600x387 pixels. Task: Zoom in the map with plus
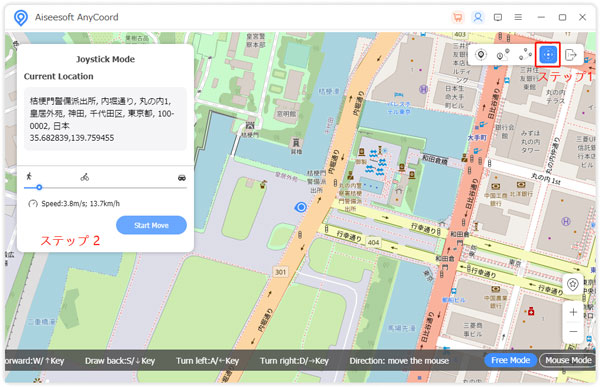tap(573, 312)
